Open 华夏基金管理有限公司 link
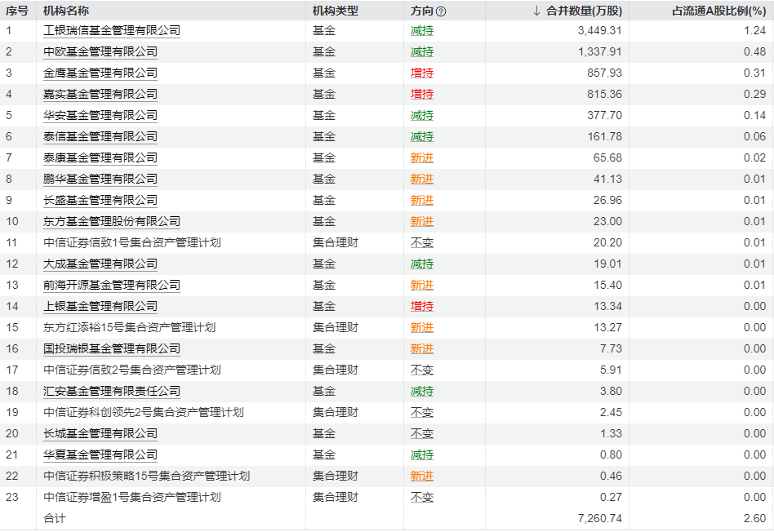Viewport: 774px width, 532px height. tap(100, 455)
